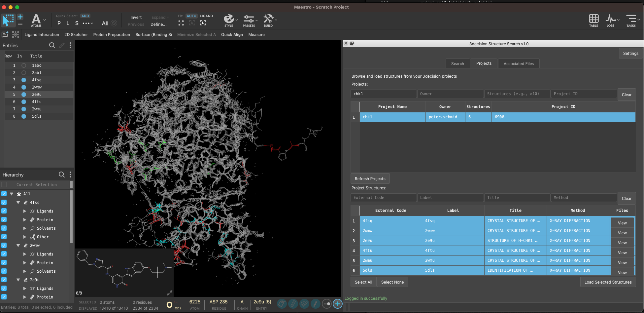Search within the Hierarchy panel

click(x=62, y=175)
